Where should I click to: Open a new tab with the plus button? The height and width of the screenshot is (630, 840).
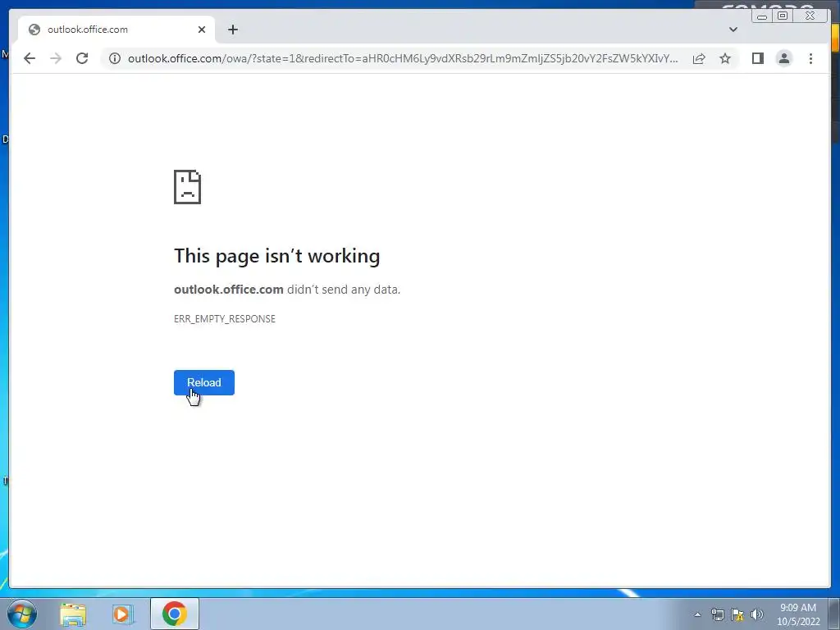pos(232,30)
